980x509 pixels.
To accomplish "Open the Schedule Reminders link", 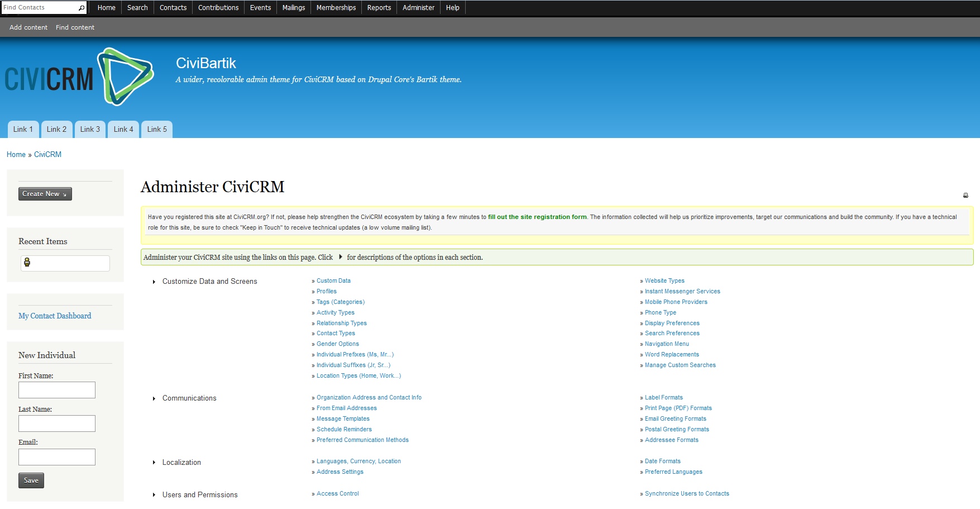I will coord(344,430).
